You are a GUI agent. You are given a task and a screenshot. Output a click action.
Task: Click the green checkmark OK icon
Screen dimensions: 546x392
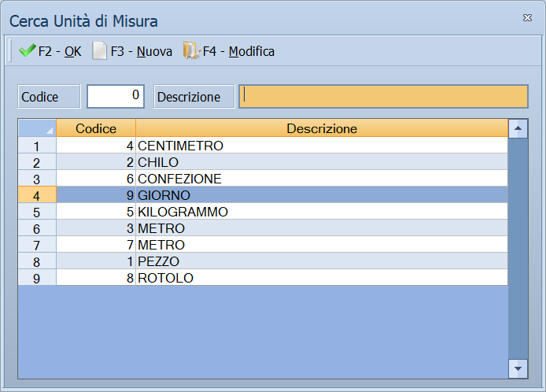[27, 51]
